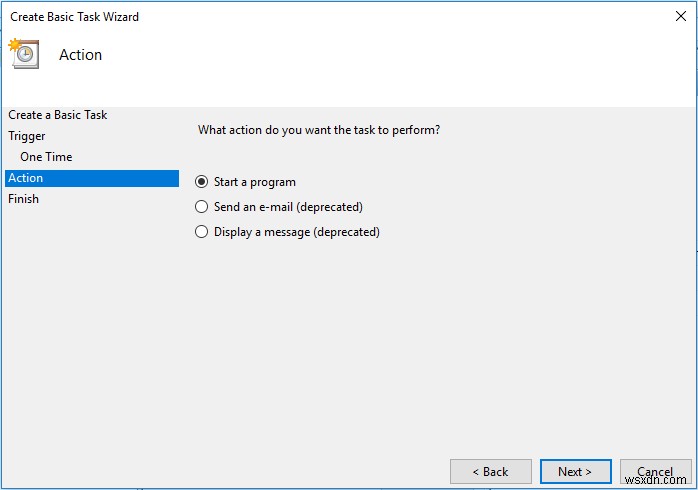Click the 'Start a program' label text
This screenshot has height=490, width=698.
[255, 182]
